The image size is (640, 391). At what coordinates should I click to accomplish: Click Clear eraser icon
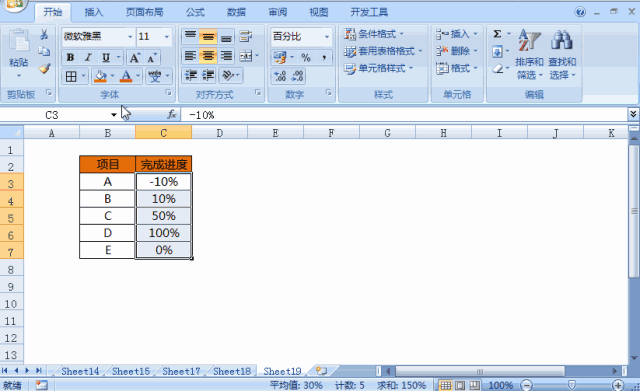point(497,69)
